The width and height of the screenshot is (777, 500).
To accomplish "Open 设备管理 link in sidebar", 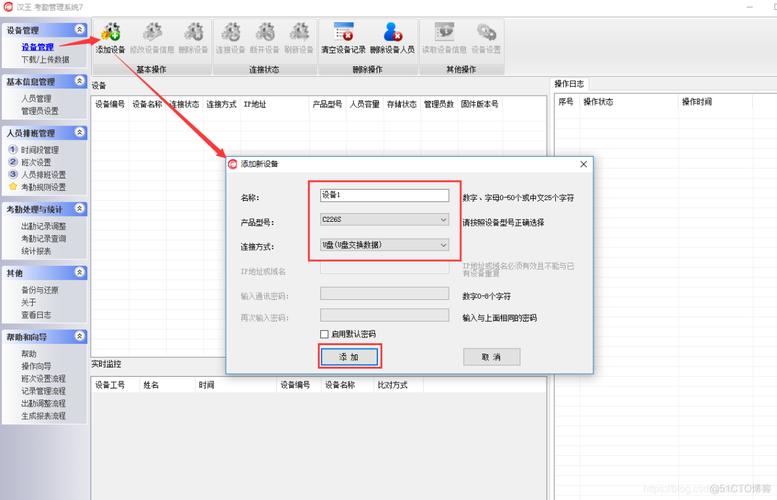I will click(38, 47).
